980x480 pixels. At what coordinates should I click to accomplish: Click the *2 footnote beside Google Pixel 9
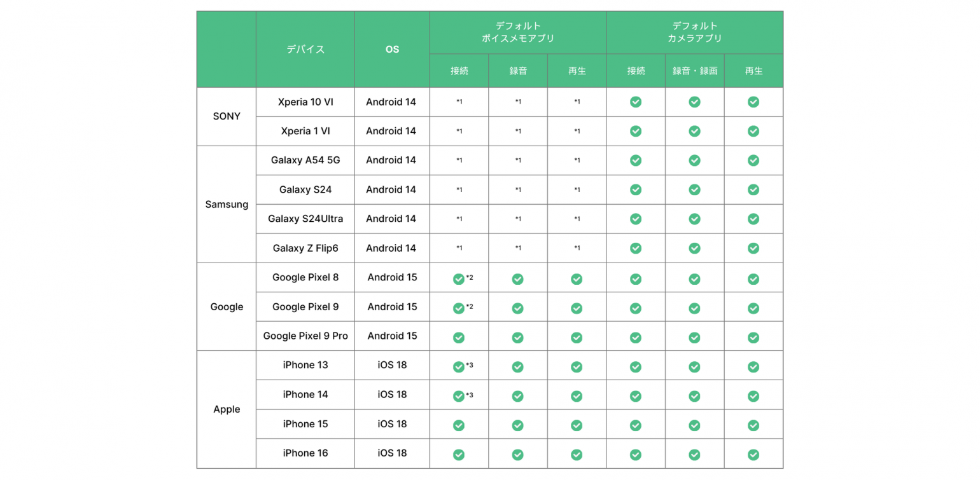(470, 306)
